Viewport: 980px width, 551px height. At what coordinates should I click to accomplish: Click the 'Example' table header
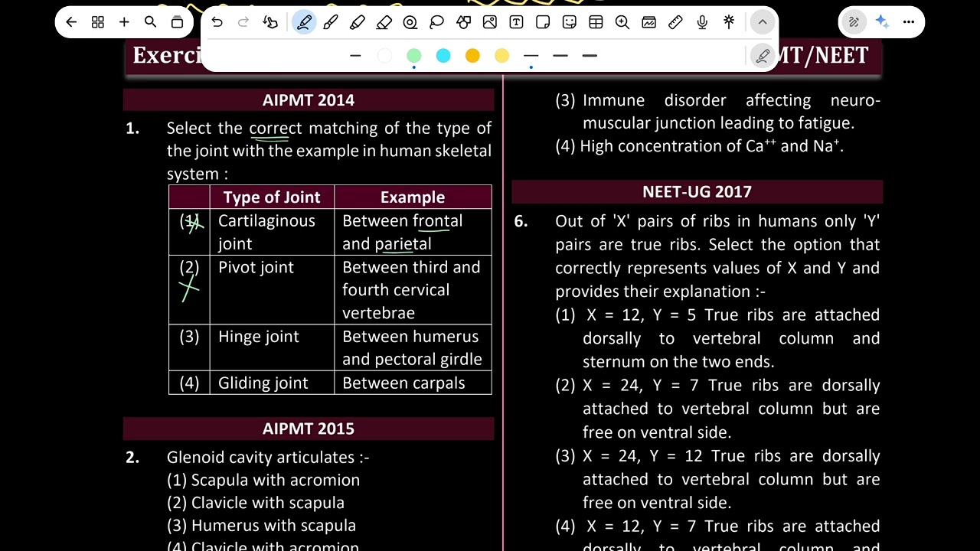pyautogui.click(x=413, y=197)
